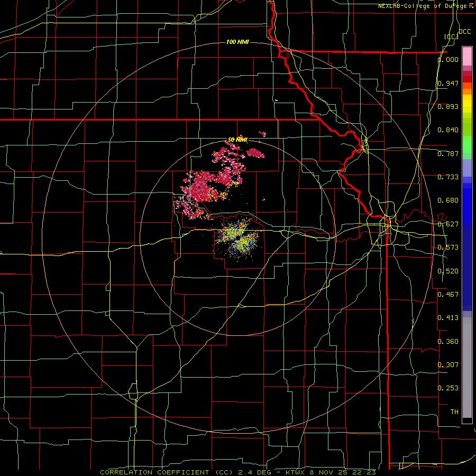The image size is (476, 476).
Task: Click the small pink oval echo northeast of cluster
Action: click(255, 153)
